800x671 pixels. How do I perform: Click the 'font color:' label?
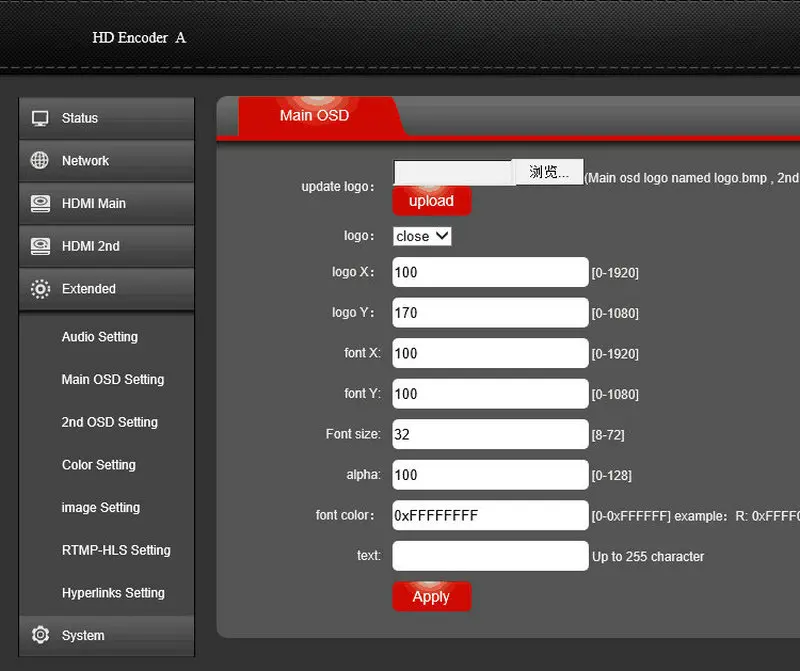point(345,515)
